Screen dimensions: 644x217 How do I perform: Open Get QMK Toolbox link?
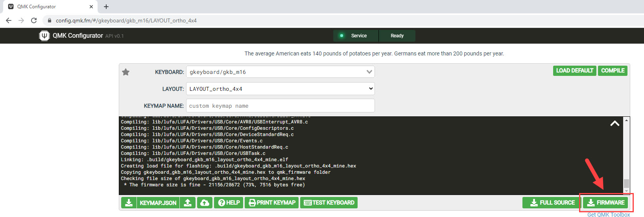tap(609, 214)
